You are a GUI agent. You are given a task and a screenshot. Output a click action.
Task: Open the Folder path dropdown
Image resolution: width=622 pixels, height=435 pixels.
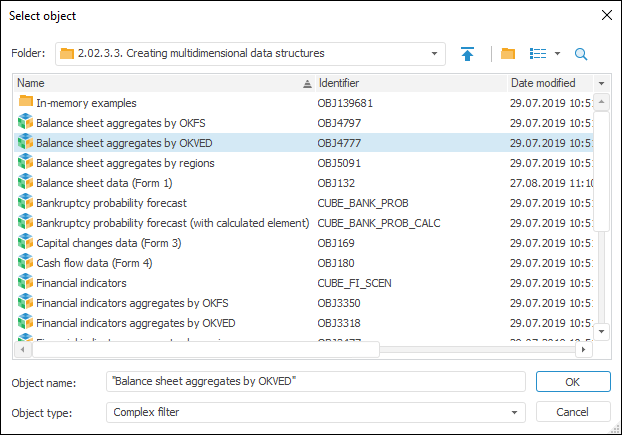(435, 53)
